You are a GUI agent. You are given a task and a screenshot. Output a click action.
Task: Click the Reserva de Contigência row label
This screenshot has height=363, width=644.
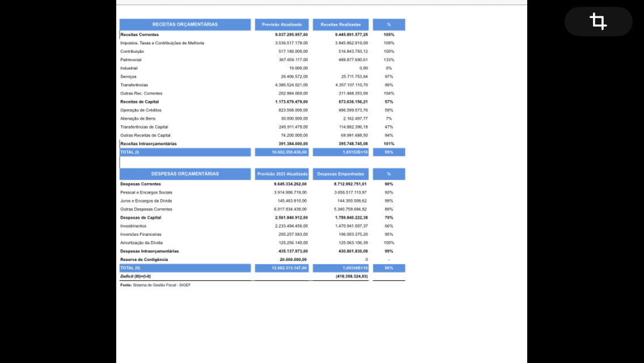click(144, 259)
